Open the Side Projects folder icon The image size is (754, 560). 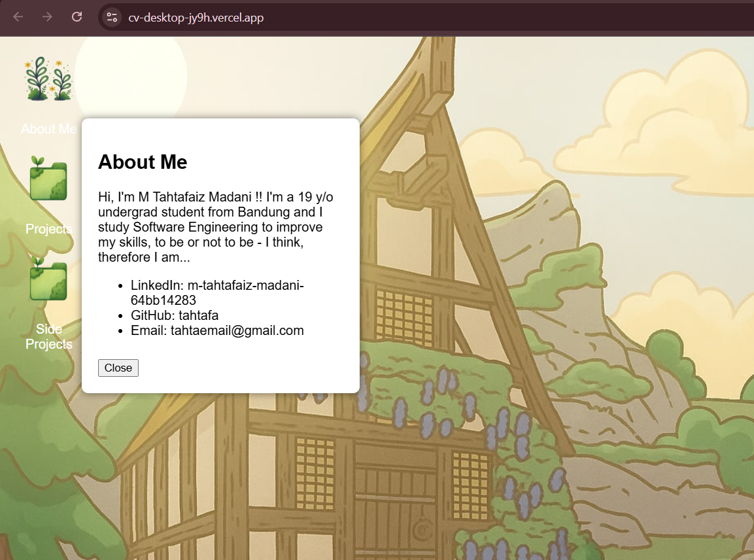(x=48, y=278)
